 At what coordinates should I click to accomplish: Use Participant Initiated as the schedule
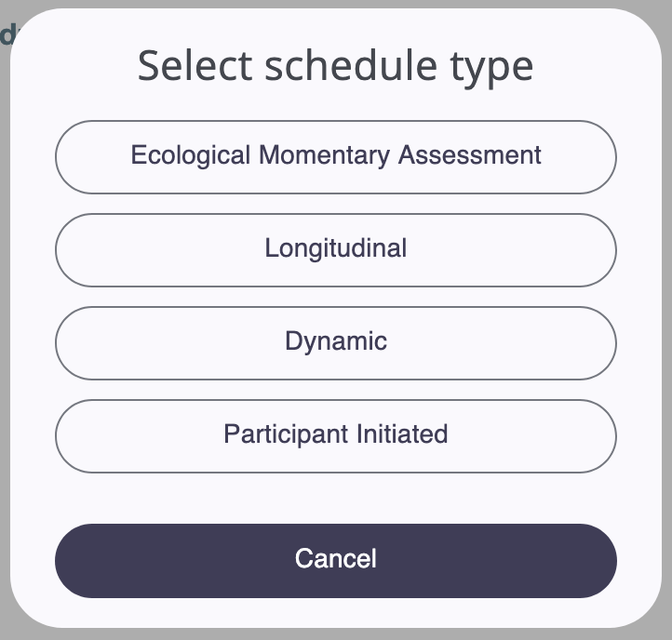336,436
